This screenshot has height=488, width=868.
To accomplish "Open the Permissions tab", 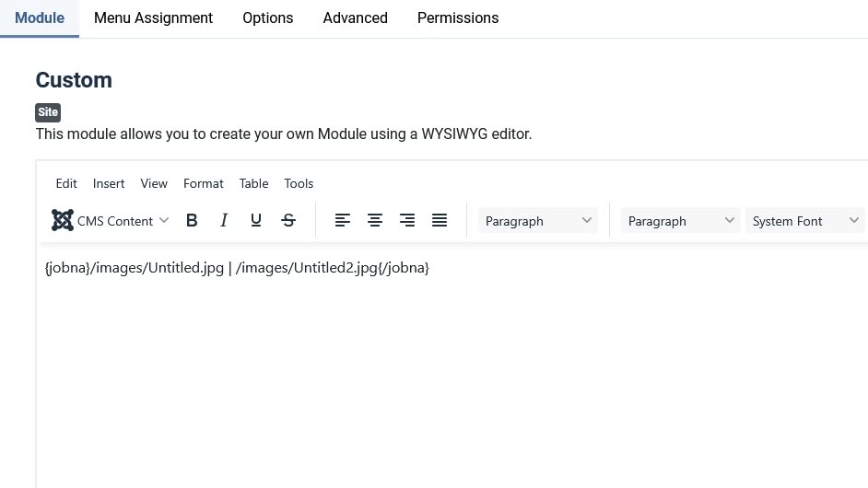I will pyautogui.click(x=458, y=18).
